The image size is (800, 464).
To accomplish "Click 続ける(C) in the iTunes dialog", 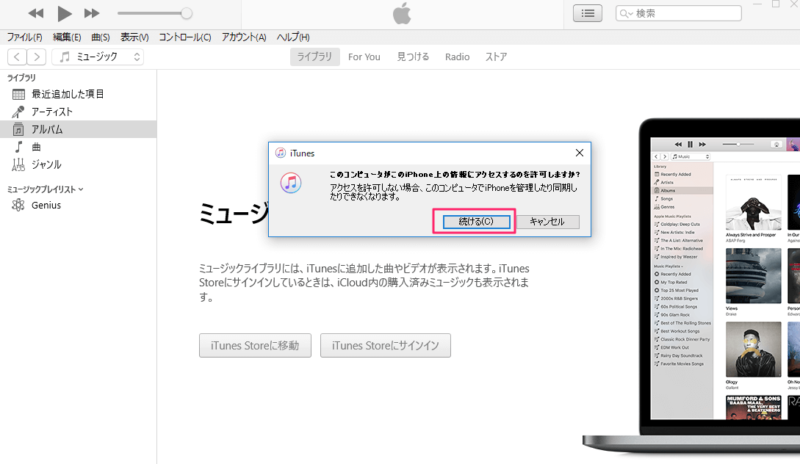I will coord(475,221).
